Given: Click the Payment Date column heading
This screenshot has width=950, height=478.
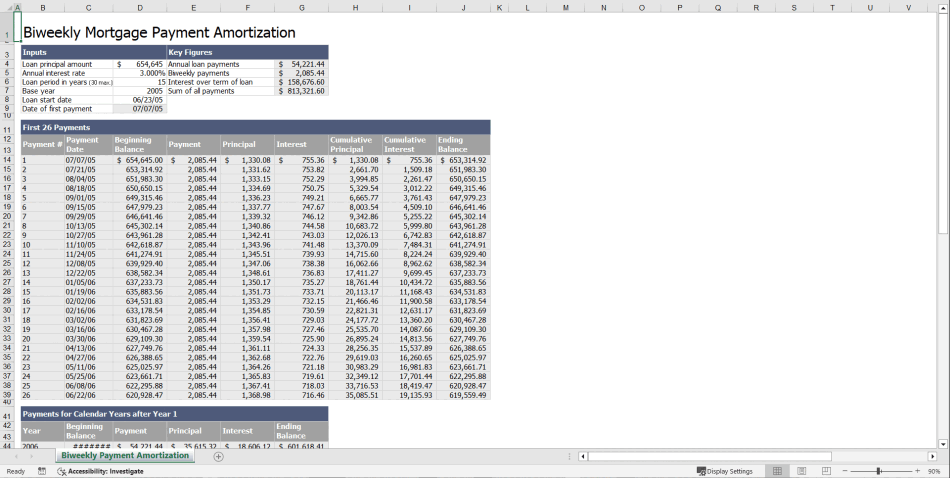Looking at the screenshot, I should click(x=88, y=144).
